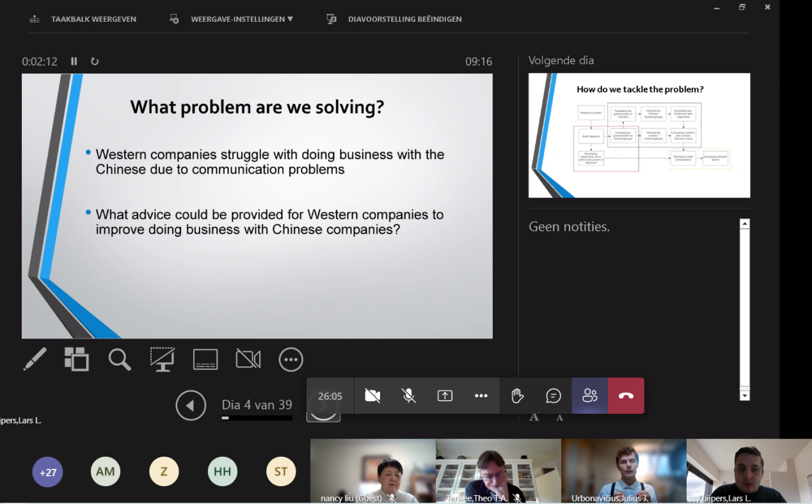This screenshot has height=504, width=812.
Task: Click the next slide preview thumbnail
Action: tap(639, 136)
